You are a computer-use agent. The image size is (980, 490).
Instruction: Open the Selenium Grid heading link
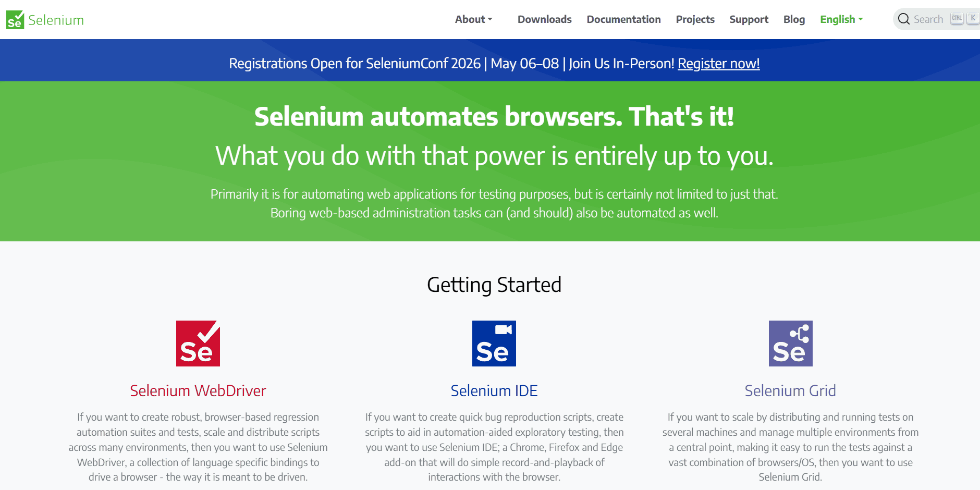coord(790,390)
